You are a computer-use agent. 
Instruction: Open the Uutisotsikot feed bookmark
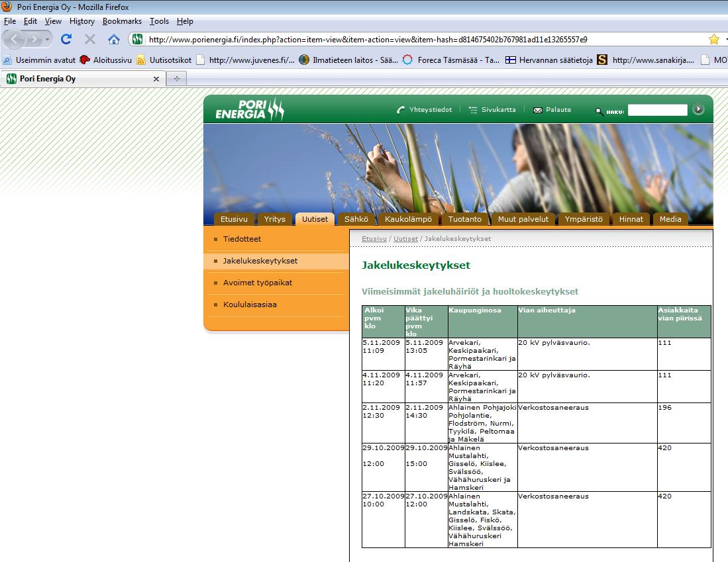tap(164, 60)
